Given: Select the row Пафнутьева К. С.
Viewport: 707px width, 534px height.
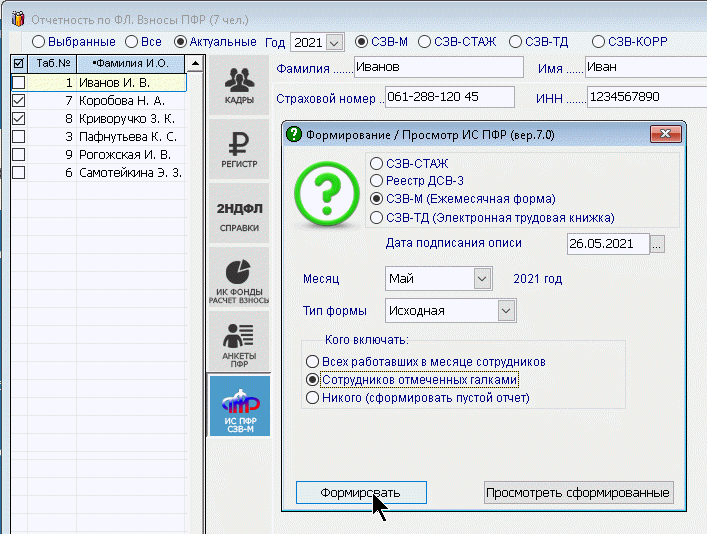Looking at the screenshot, I should 98,137.
